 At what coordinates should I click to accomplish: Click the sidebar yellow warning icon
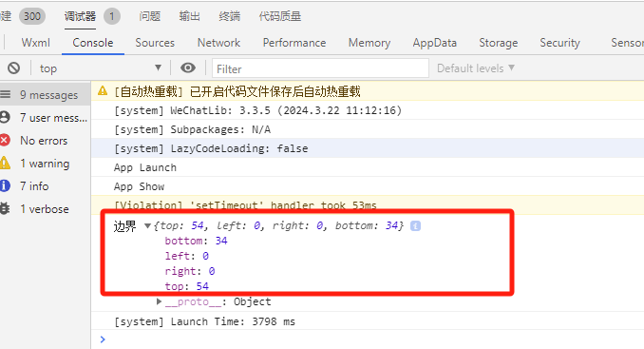[5, 163]
